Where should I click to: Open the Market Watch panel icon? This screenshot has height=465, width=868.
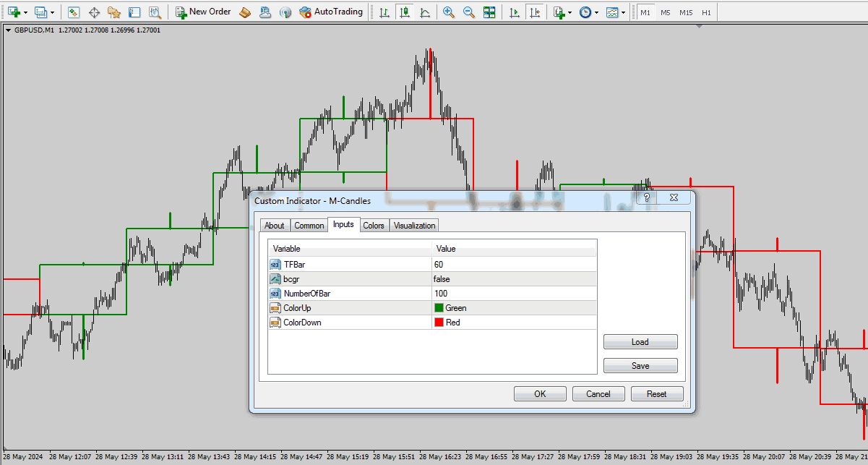[x=74, y=12]
